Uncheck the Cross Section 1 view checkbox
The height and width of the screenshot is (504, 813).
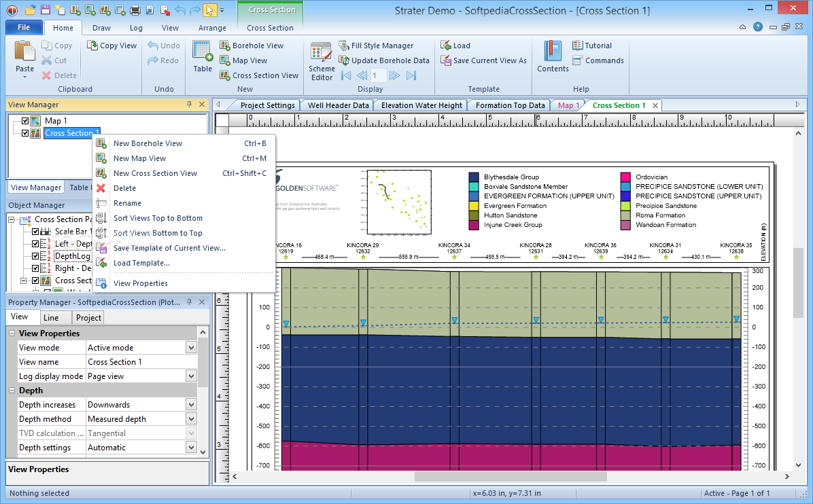25,133
